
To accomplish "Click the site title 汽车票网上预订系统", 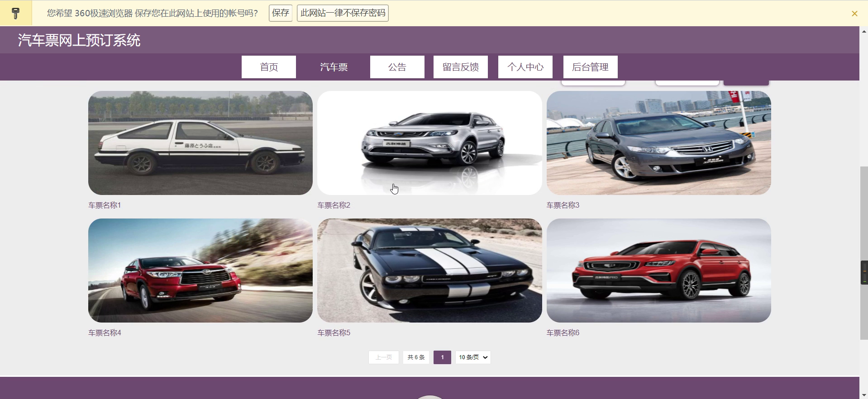I will coord(79,40).
